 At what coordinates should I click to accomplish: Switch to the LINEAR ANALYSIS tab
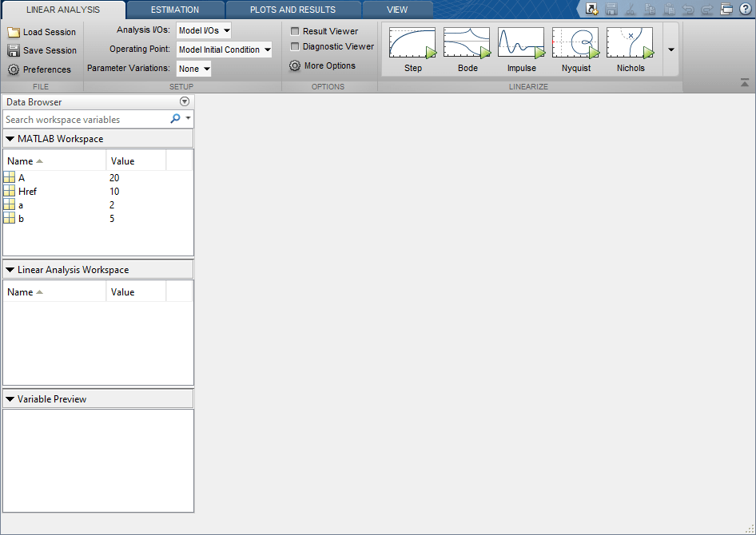tap(63, 10)
